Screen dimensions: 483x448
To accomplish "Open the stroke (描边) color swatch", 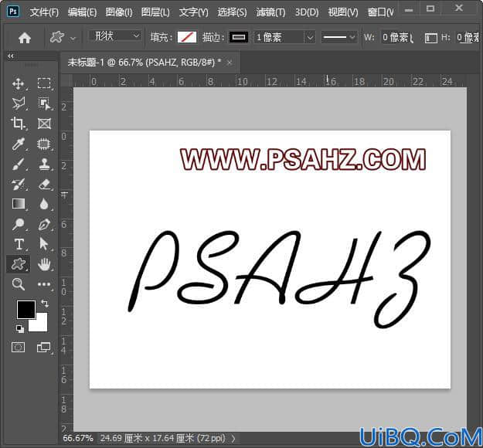I will click(239, 38).
